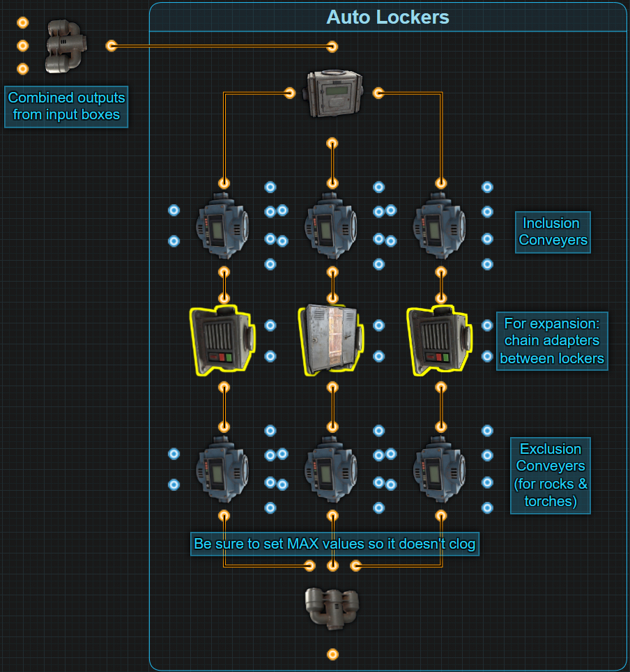Click the upper blue port right of the right storage adapter

click(487, 326)
